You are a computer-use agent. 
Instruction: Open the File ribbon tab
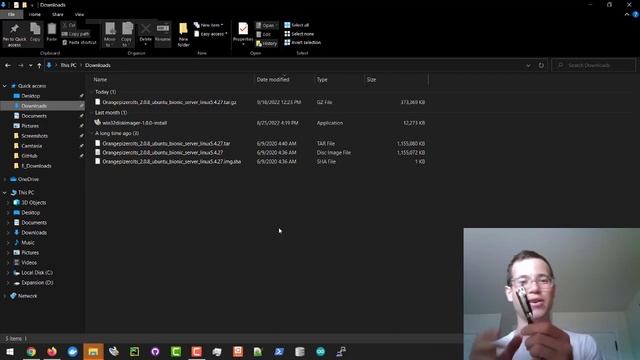pos(11,14)
